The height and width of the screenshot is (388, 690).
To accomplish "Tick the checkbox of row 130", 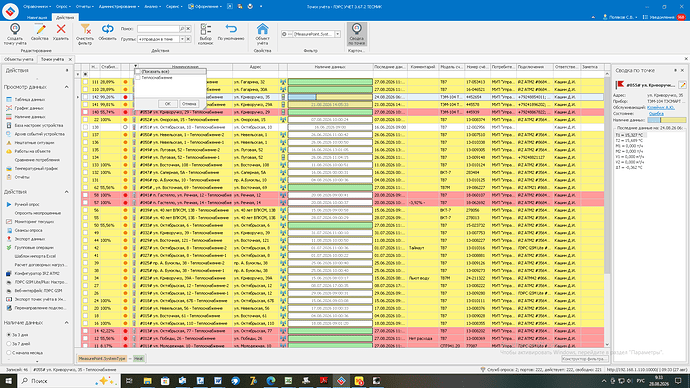I will coord(85,127).
